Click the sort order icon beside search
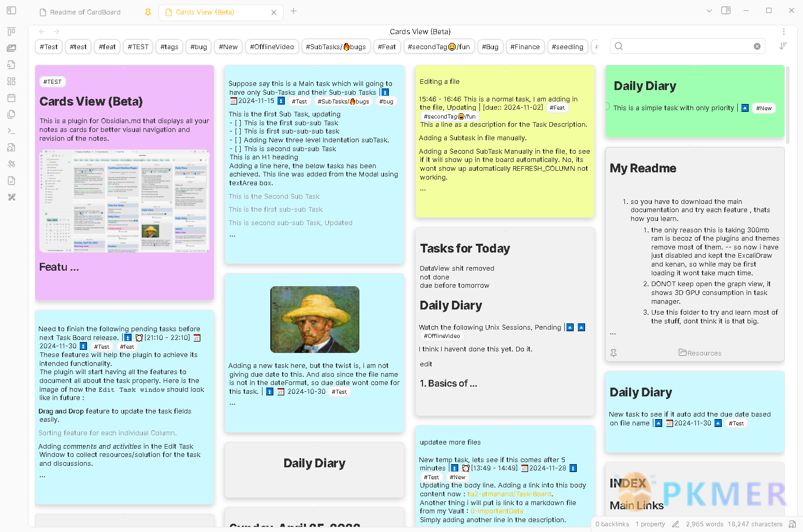Image resolution: width=803 pixels, height=532 pixels. pyautogui.click(x=783, y=47)
